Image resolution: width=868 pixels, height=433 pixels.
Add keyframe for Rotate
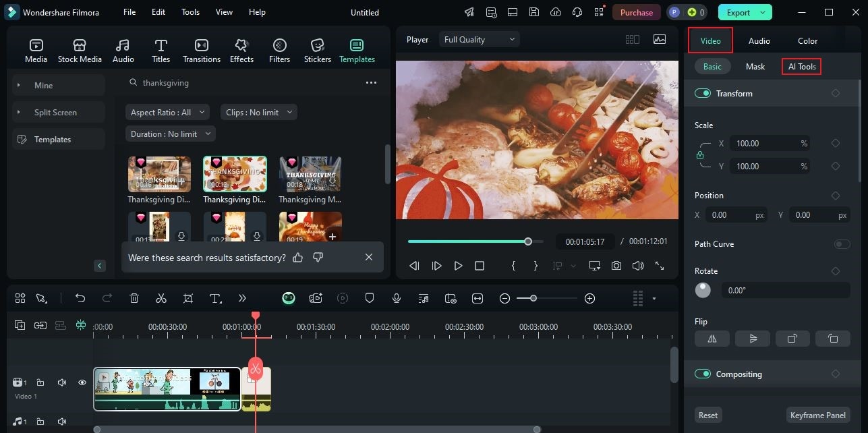[x=836, y=271]
